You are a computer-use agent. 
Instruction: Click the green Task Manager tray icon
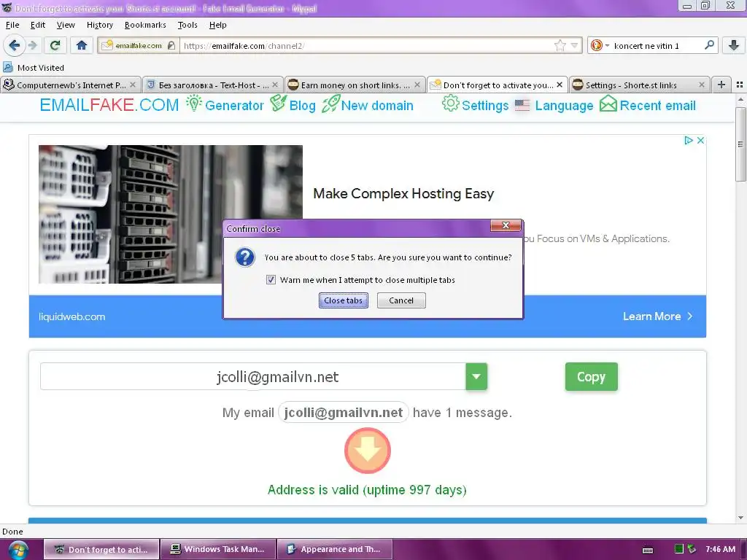[679, 549]
